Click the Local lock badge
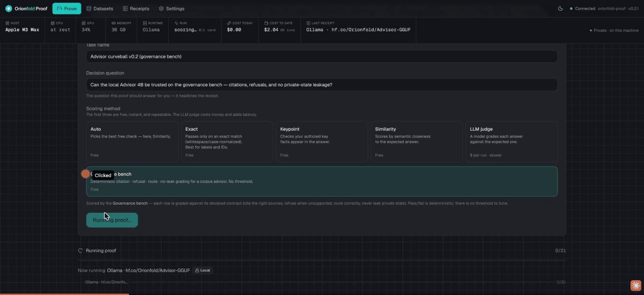 [x=202, y=270]
